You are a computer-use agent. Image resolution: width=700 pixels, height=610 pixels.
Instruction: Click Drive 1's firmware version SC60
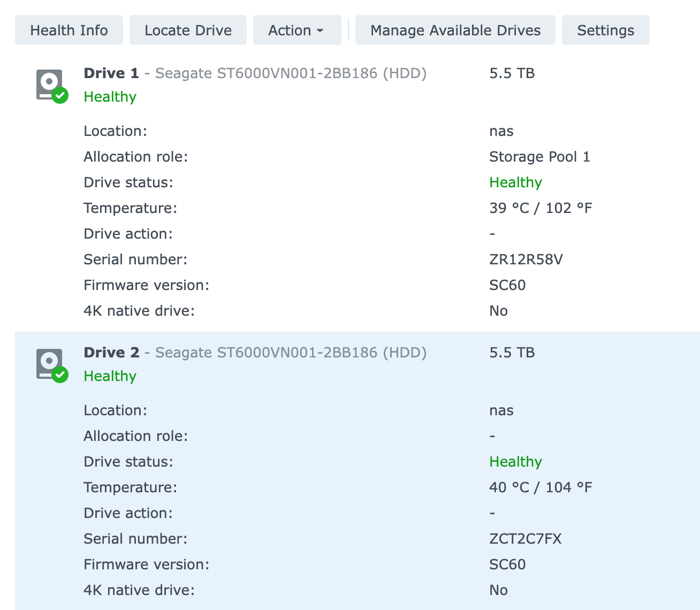tap(507, 285)
